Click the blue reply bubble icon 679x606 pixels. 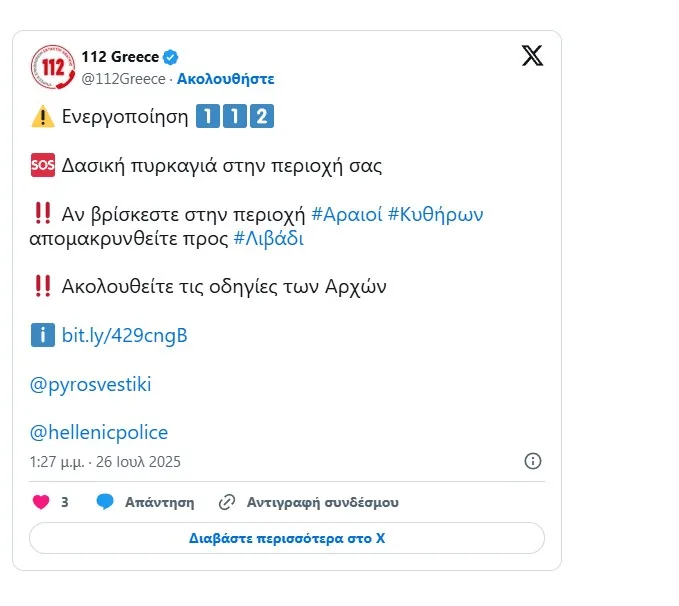pyautogui.click(x=105, y=502)
